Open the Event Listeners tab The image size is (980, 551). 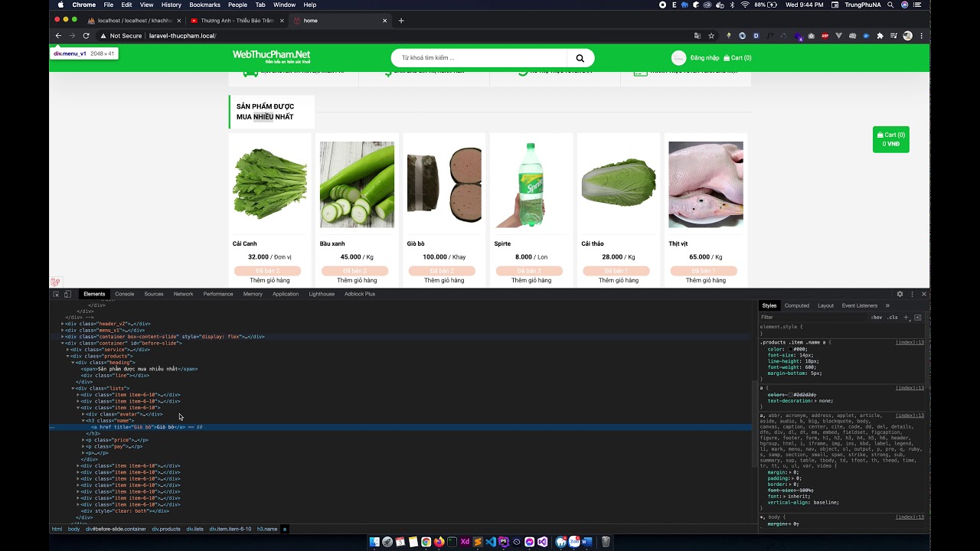click(860, 305)
